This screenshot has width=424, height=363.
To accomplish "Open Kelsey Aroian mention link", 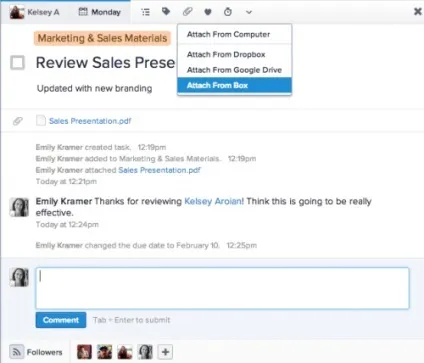I will click(213, 201).
